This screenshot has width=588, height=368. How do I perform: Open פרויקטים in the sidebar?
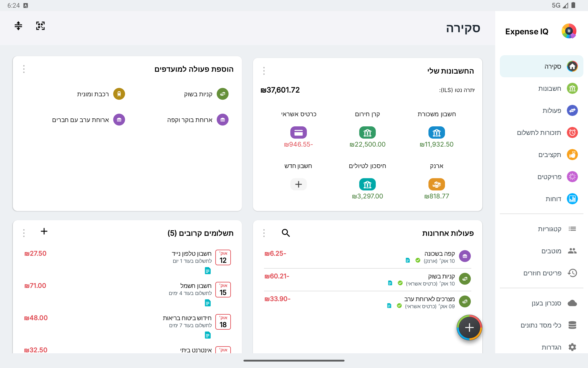click(x=541, y=177)
